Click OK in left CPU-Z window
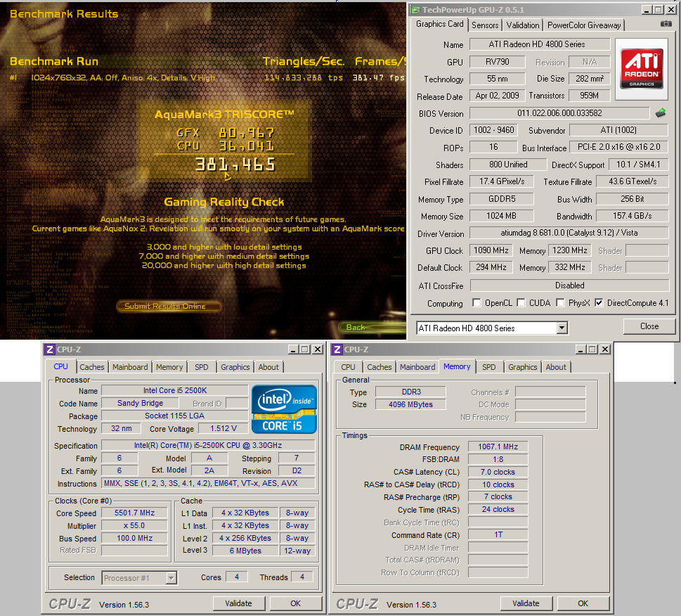Viewport: 681px width, 616px height. coord(296,603)
